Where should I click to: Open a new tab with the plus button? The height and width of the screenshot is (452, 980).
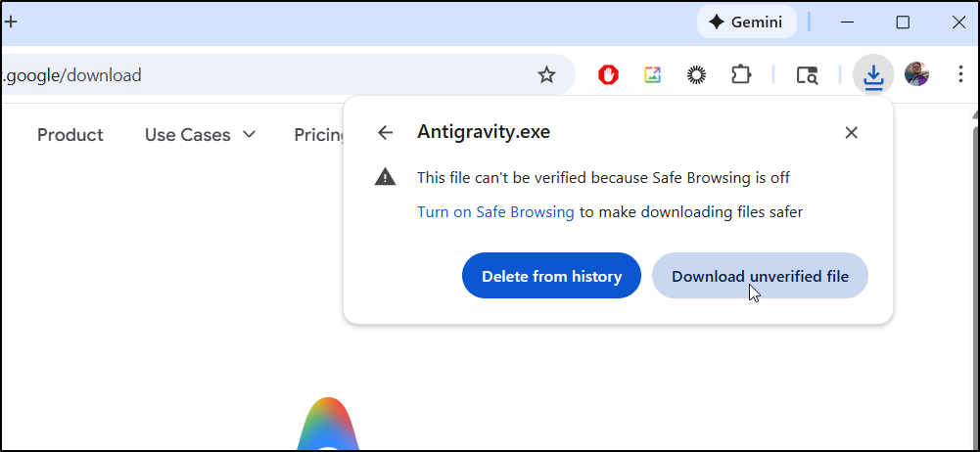11,22
